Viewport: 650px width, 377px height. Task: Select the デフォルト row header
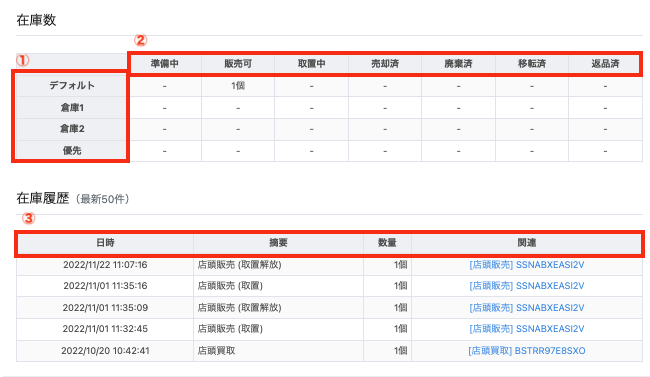click(x=72, y=85)
